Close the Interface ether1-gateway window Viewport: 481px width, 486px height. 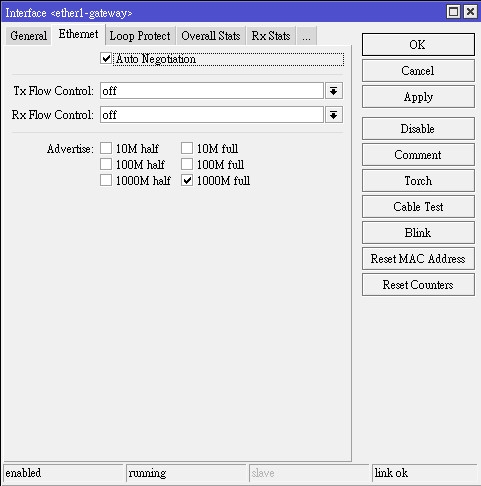click(x=470, y=12)
